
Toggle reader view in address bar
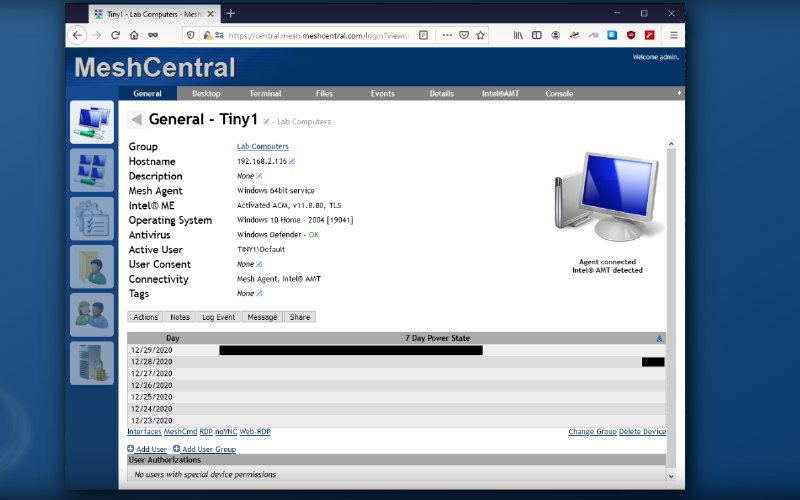(x=423, y=35)
